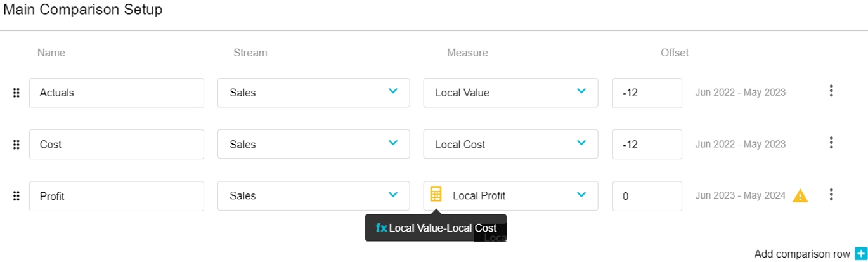The height and width of the screenshot is (262, 868).
Task: Open the three-dot menu for Cost row
Action: (831, 143)
